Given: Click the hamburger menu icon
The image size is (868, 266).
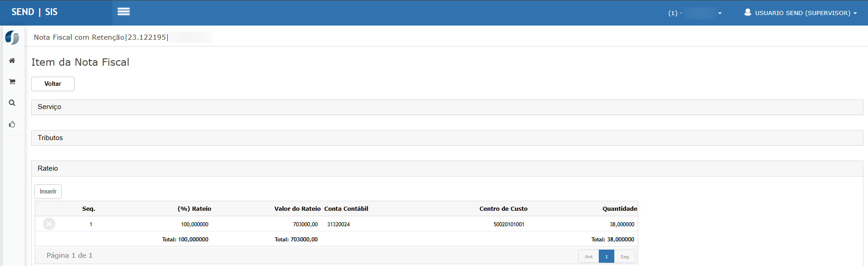Looking at the screenshot, I should (123, 12).
